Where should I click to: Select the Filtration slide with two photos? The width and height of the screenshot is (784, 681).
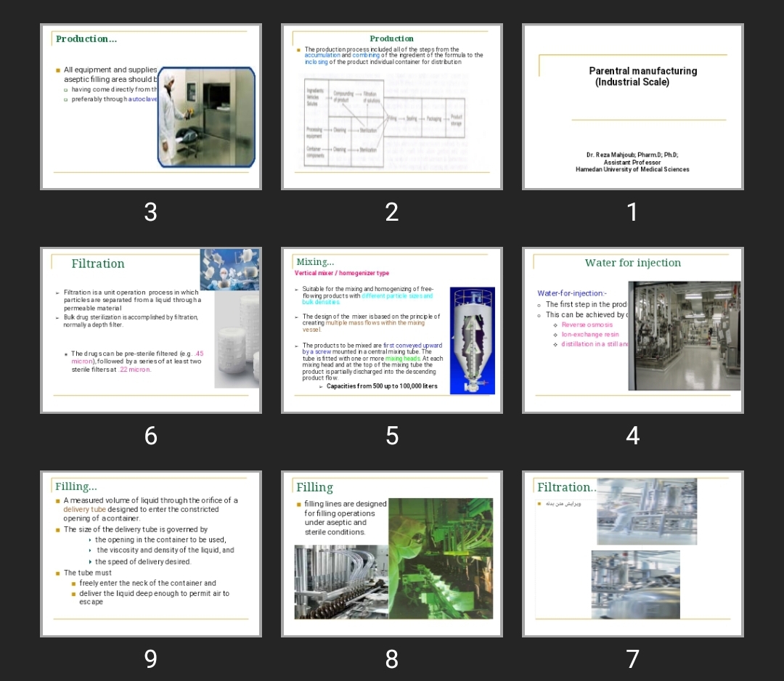click(x=632, y=554)
